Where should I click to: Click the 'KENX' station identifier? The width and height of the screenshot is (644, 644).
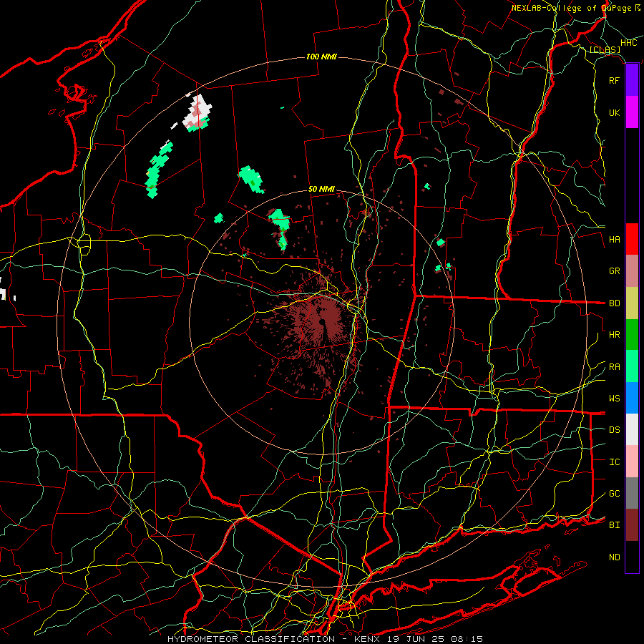pyautogui.click(x=369, y=639)
